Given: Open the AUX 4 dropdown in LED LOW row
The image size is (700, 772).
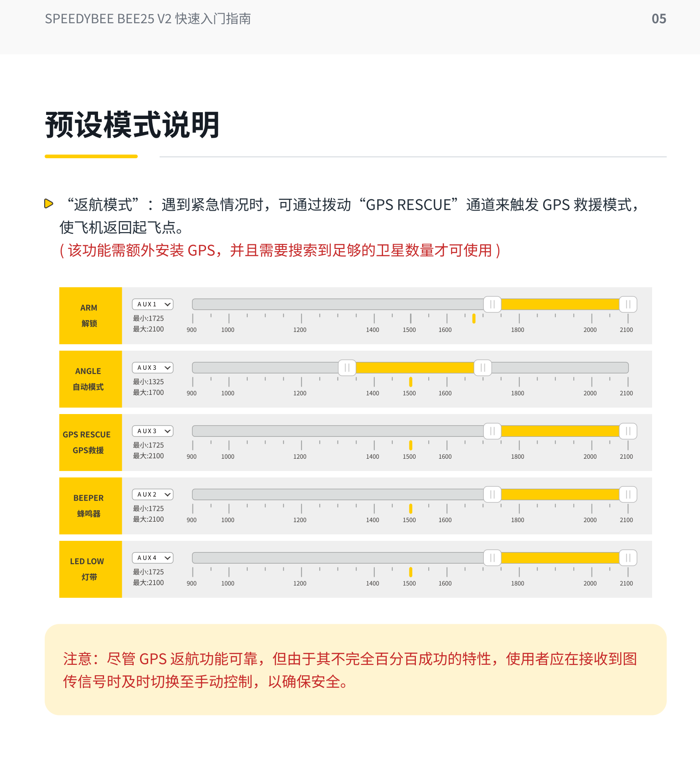Looking at the screenshot, I should coord(153,558).
